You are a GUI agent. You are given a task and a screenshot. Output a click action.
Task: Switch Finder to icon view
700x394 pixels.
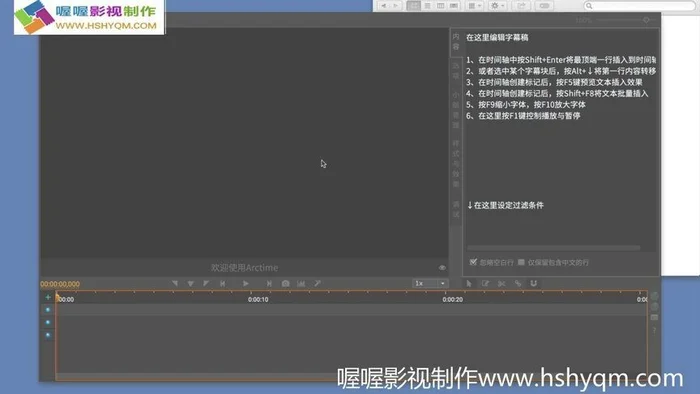414,5
